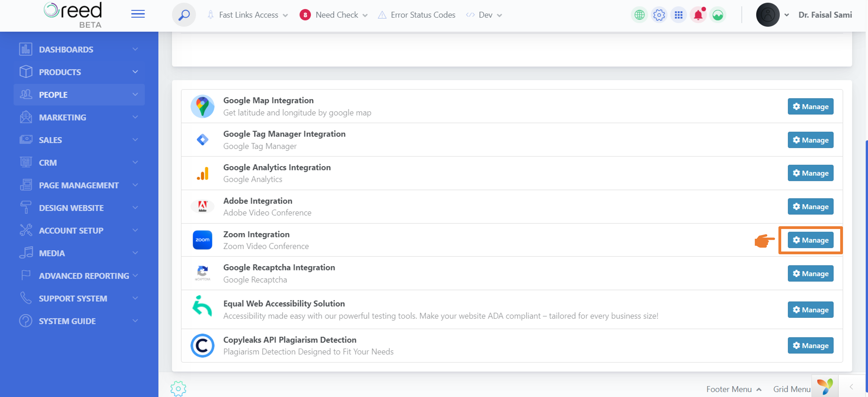Expand the CRM sidebar chevron
The height and width of the screenshot is (397, 868).
(135, 162)
